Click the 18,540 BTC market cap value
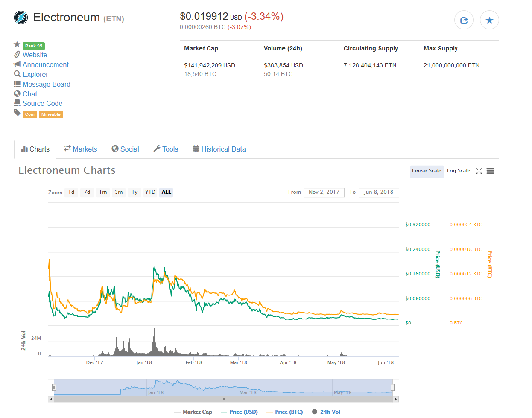Image resolution: width=532 pixels, height=418 pixels. click(x=200, y=74)
